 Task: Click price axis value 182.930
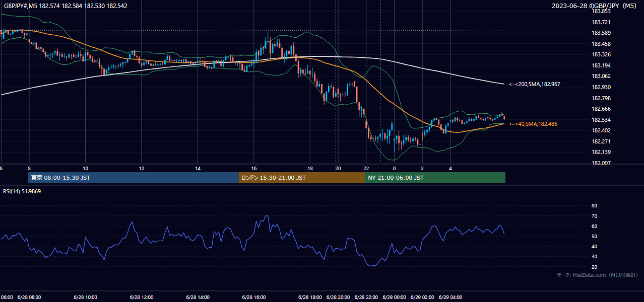coord(601,87)
